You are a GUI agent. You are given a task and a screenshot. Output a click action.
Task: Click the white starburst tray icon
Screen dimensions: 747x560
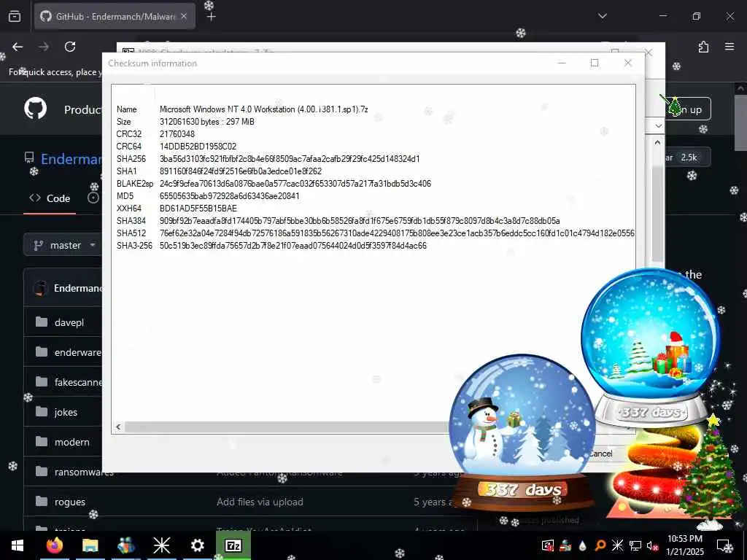click(617, 545)
